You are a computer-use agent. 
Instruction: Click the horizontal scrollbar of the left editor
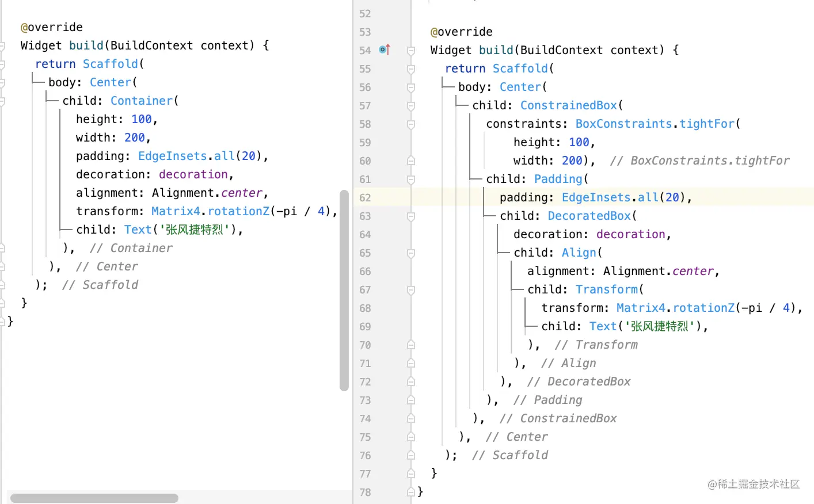(94, 498)
